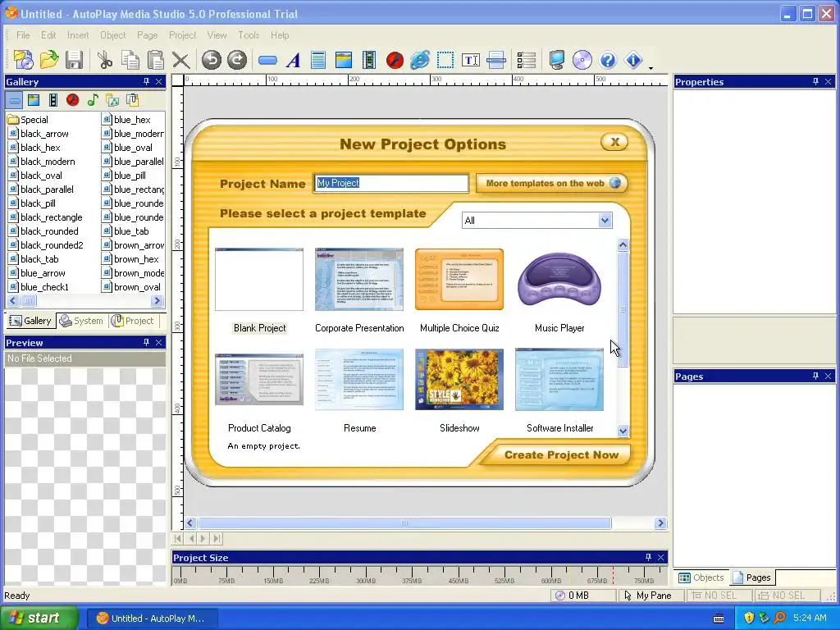Insert a Flash object from toolbar
This screenshot has height=630, width=840.
[395, 60]
